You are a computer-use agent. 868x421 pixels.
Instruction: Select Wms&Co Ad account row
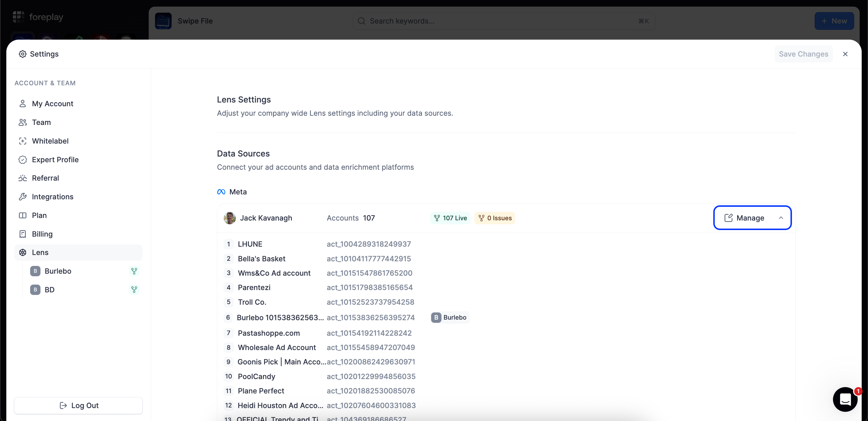click(274, 273)
